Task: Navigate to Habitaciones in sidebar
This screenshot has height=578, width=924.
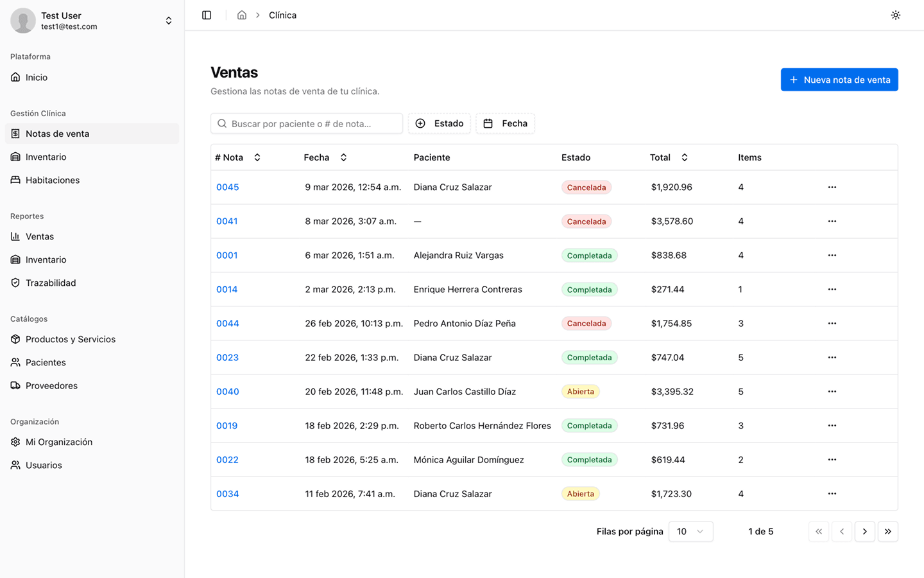Action: pos(53,180)
